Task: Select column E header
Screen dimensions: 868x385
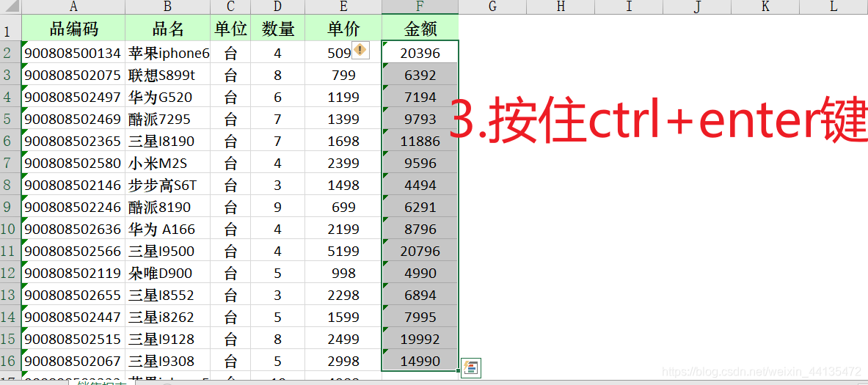Action: (344, 7)
